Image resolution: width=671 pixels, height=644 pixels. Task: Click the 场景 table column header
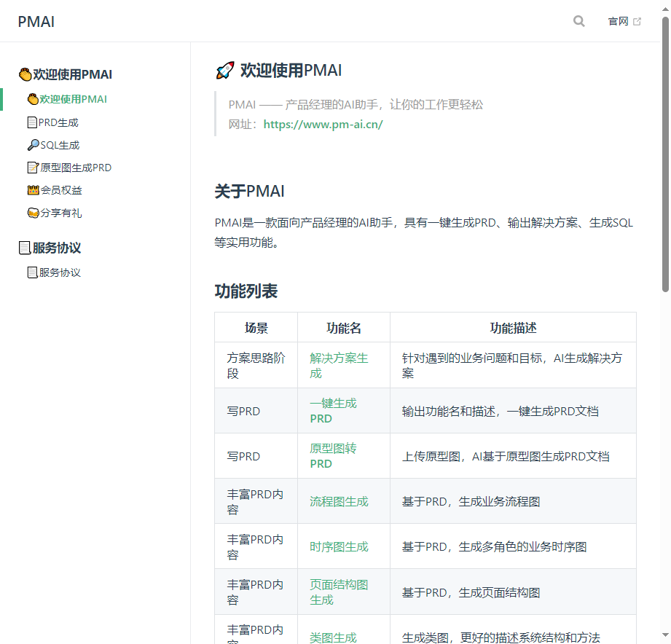point(256,329)
